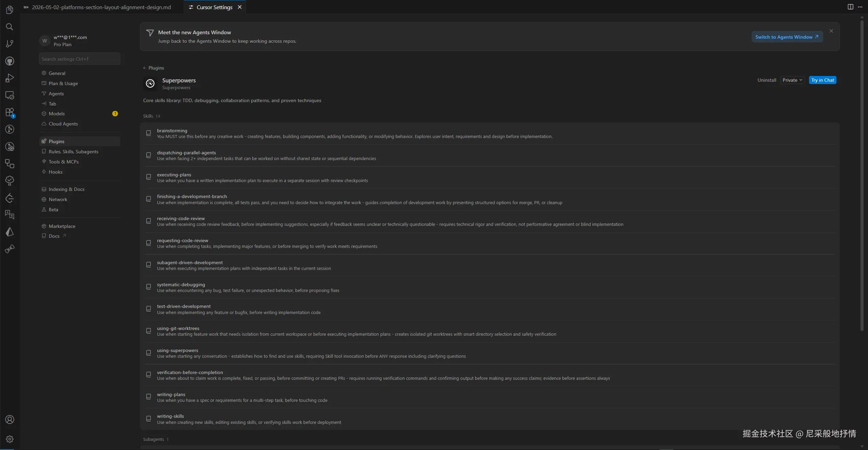Open the Run and Debug view
Viewport: 868px width, 450px height.
[9, 78]
